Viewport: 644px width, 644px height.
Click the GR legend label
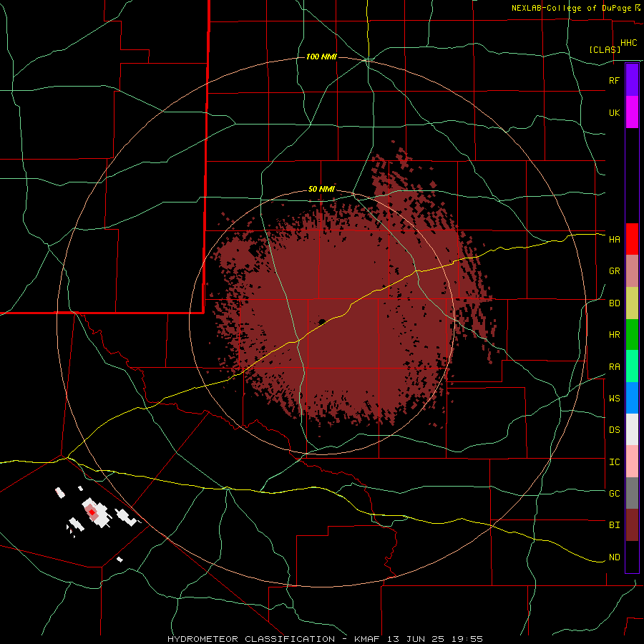pyautogui.click(x=614, y=271)
